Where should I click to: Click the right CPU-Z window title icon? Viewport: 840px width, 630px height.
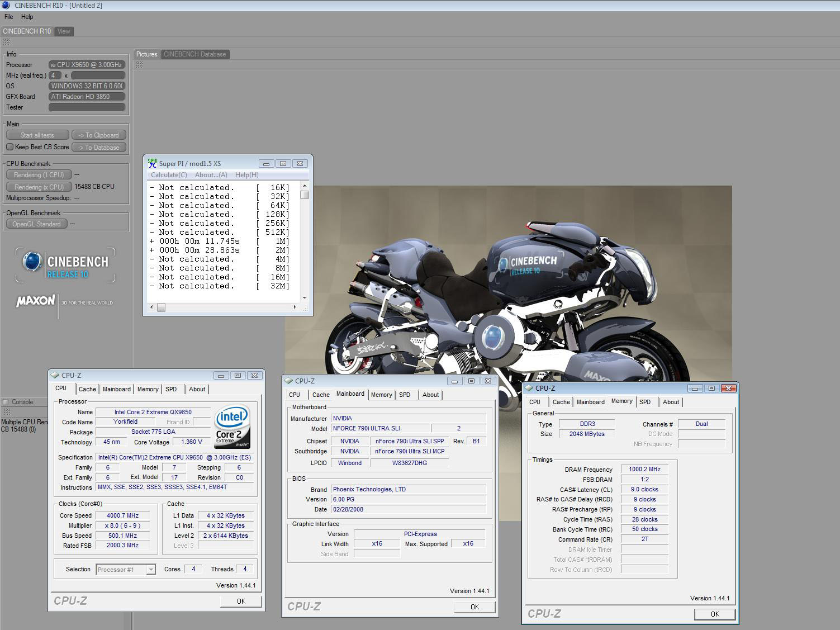pyautogui.click(x=529, y=388)
